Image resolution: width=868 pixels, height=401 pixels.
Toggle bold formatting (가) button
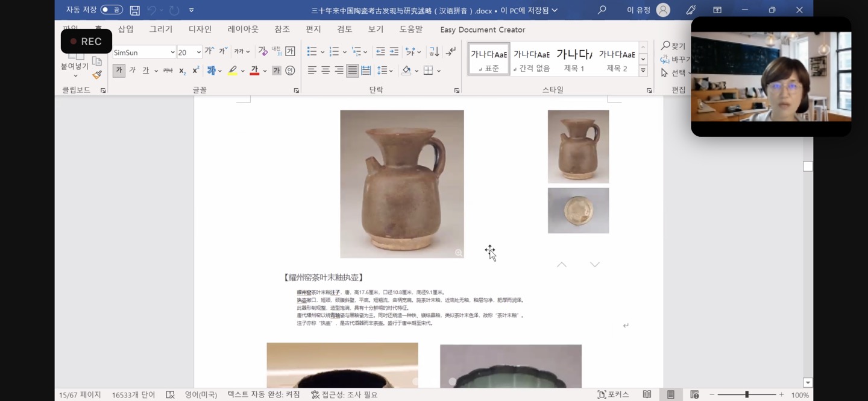(x=119, y=71)
